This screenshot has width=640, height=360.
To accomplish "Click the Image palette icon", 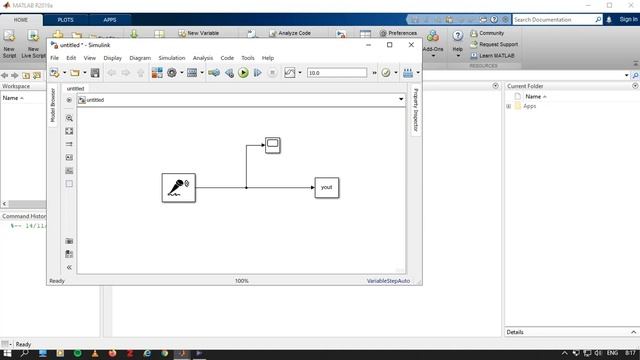I will click(x=69, y=171).
